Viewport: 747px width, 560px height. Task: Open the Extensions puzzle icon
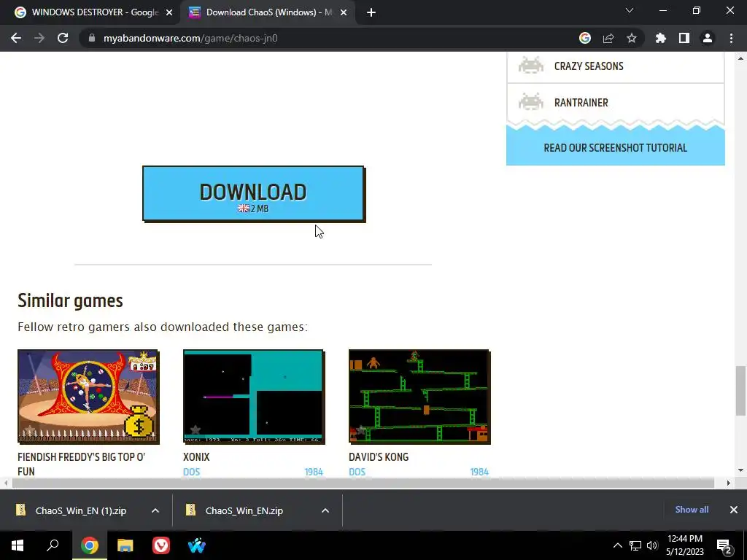(661, 38)
